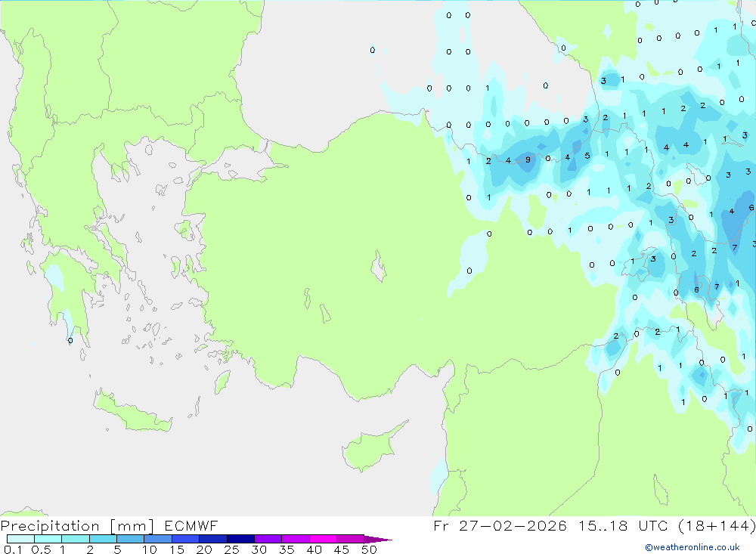
Task: Click the 'Precipitation' title word
Action: click(50, 526)
